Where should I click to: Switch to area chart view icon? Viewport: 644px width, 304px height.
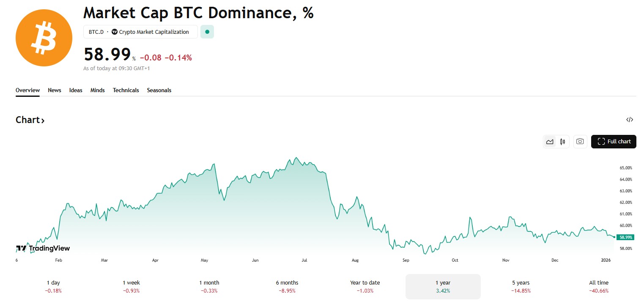[x=550, y=142]
